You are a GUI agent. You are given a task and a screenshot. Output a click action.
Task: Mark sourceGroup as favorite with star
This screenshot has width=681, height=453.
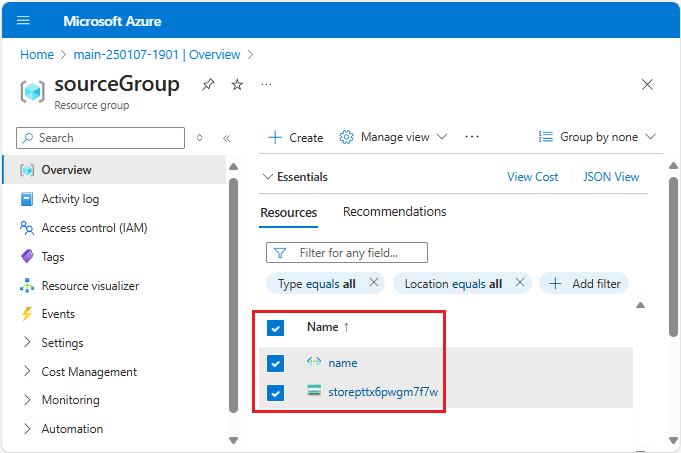tap(237, 85)
